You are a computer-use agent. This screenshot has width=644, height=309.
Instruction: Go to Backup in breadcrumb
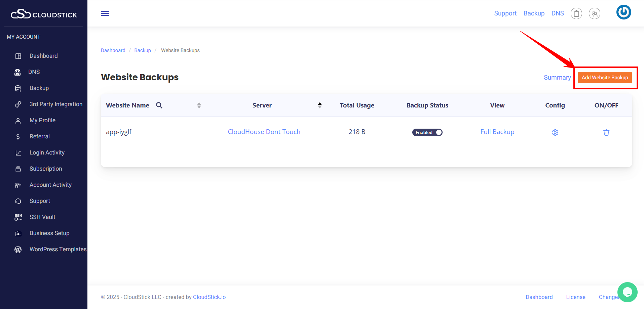pyautogui.click(x=143, y=50)
